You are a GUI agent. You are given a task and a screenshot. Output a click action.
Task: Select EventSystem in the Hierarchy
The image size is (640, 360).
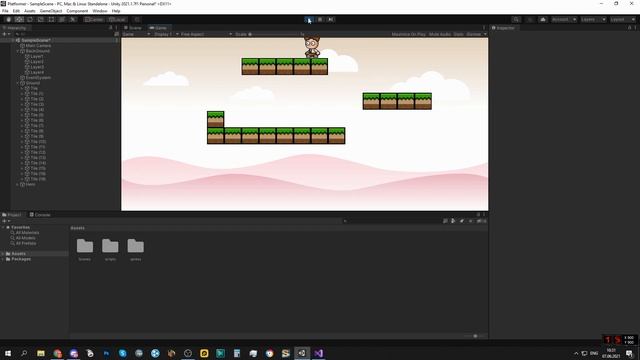(x=38, y=78)
